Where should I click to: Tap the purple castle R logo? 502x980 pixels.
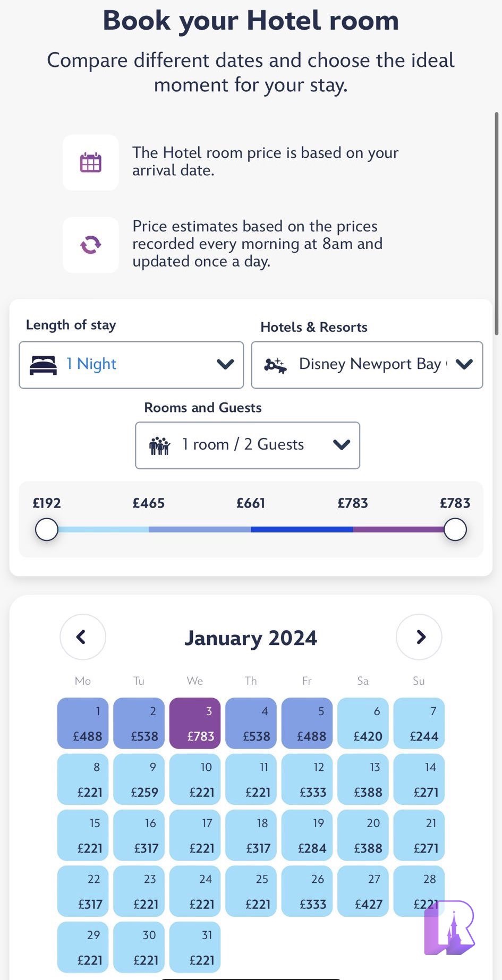[x=449, y=927]
